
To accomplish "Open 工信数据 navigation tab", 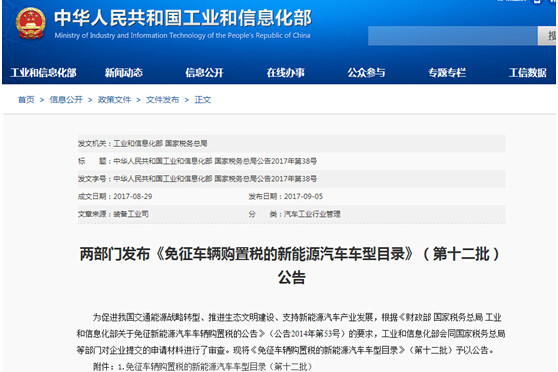I will click(528, 73).
